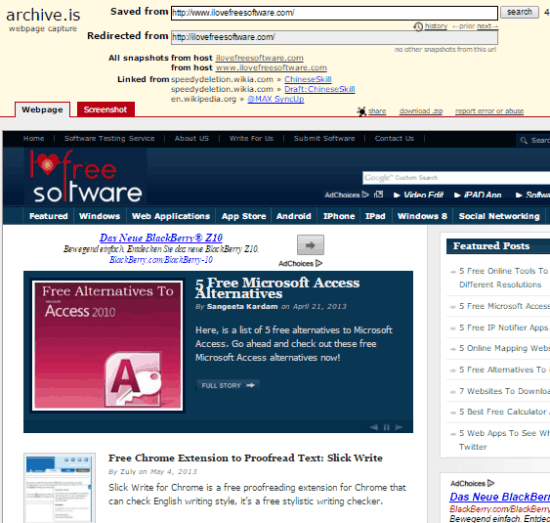Focus the Saved from URL field
Screen dimensions: 550x523
click(x=334, y=13)
